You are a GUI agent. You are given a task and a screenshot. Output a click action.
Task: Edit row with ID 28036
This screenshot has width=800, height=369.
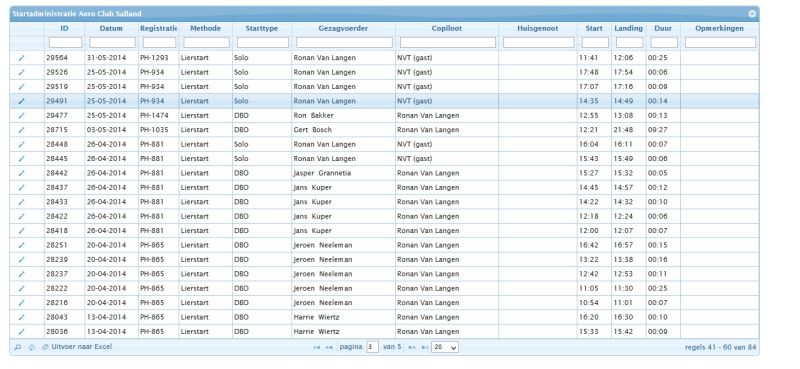tap(21, 332)
